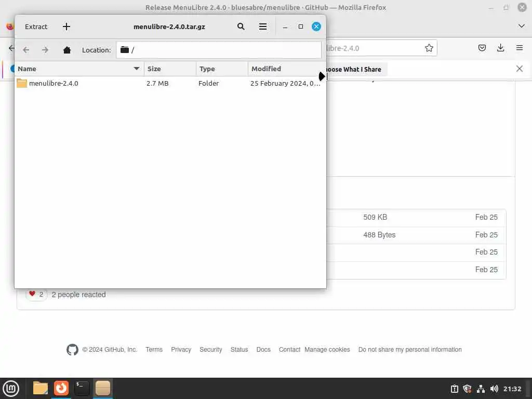
Task: Go back in archive navigation
Action: tap(26, 50)
